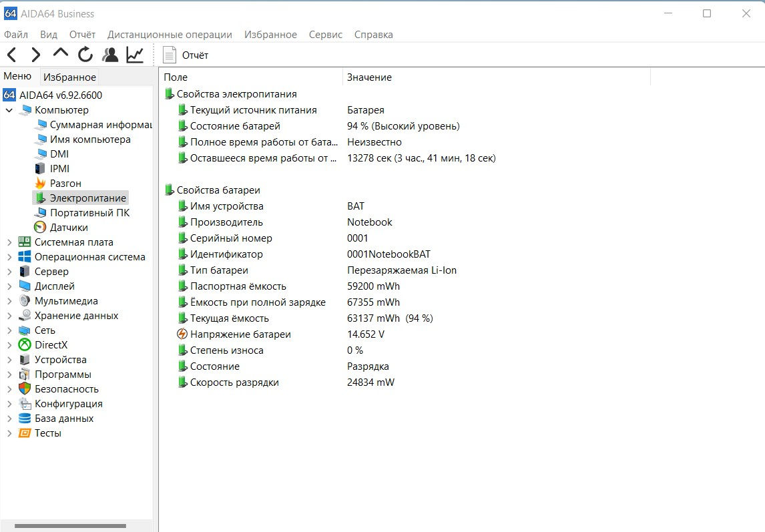Expand the Системная плата node

click(x=9, y=242)
